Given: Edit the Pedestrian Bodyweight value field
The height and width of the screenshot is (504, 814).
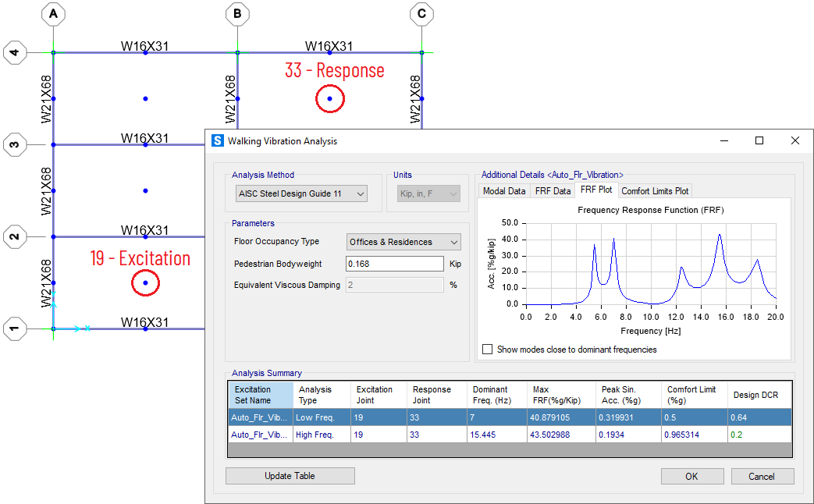Looking at the screenshot, I should pos(394,263).
